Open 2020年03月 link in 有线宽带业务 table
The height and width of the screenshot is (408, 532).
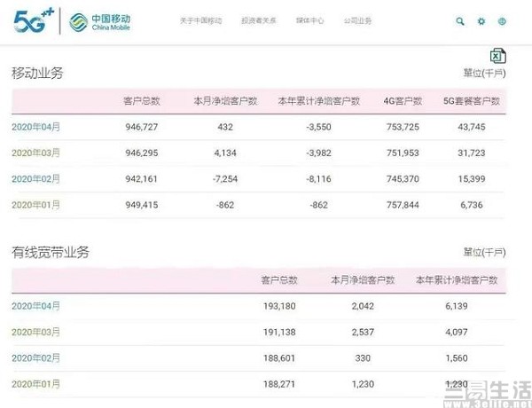pos(35,332)
